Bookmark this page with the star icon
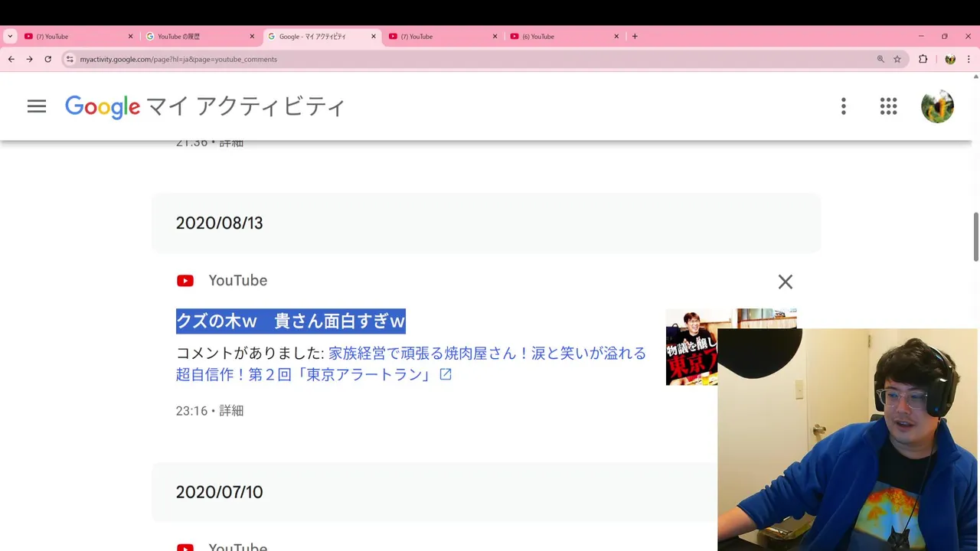The image size is (980, 551). 897,59
